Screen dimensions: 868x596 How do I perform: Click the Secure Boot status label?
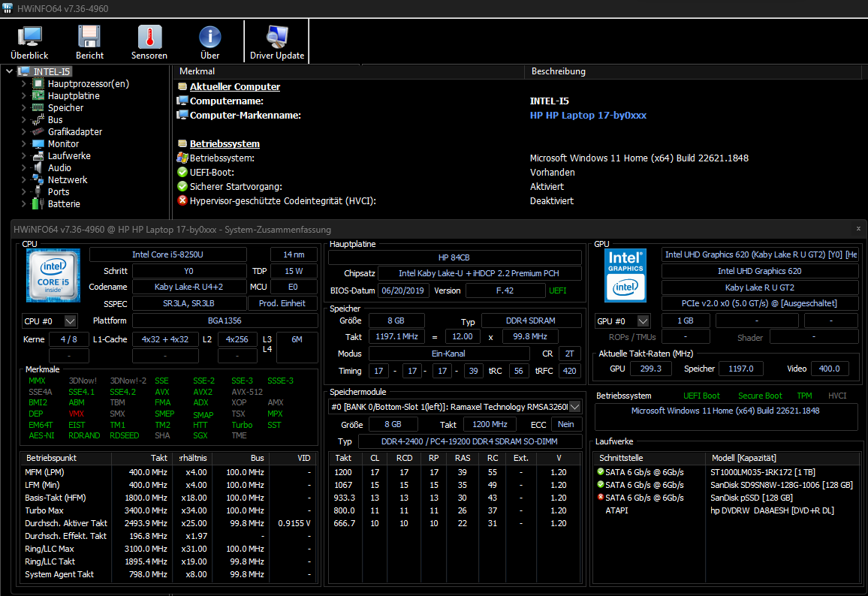(x=760, y=396)
